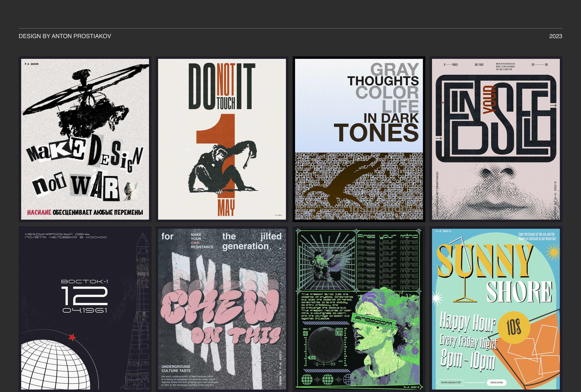Image resolution: width=581 pixels, height=392 pixels.
Task: Click the 2023 year label
Action: point(555,36)
